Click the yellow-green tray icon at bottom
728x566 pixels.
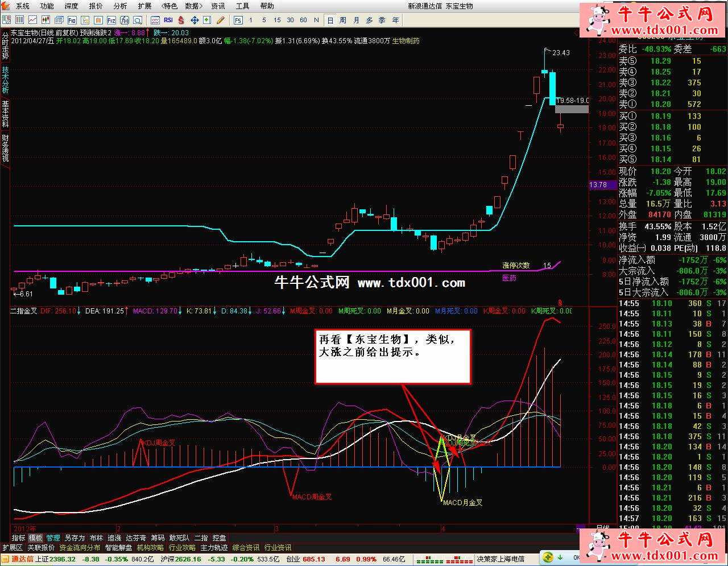[549, 557]
